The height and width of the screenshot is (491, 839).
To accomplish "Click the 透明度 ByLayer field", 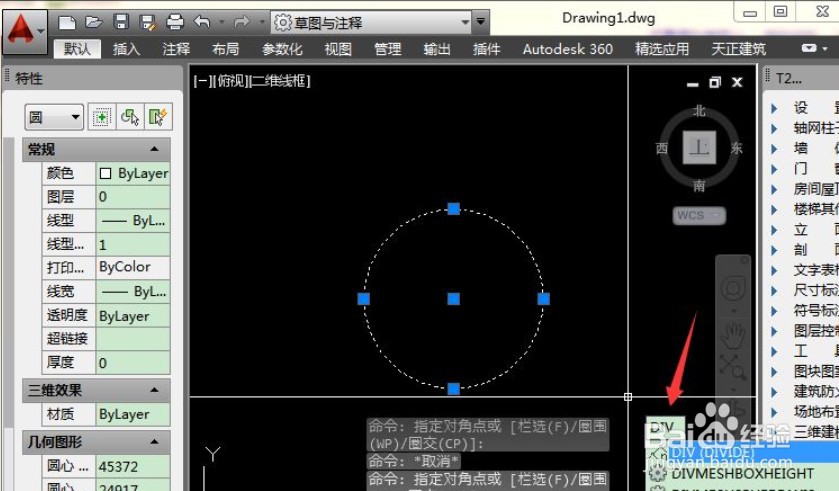I will pos(133,316).
